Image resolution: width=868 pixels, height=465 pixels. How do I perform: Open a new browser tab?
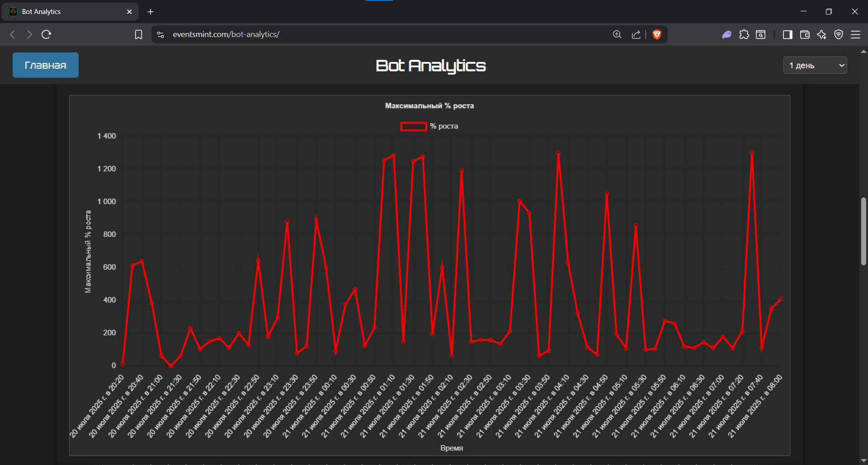click(x=151, y=12)
